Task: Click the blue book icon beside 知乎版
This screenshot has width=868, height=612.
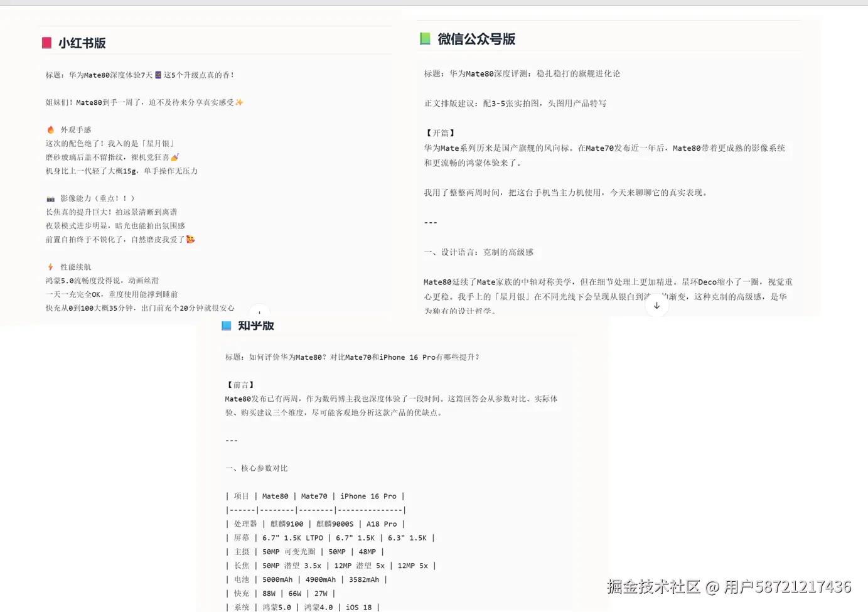Action: 227,326
